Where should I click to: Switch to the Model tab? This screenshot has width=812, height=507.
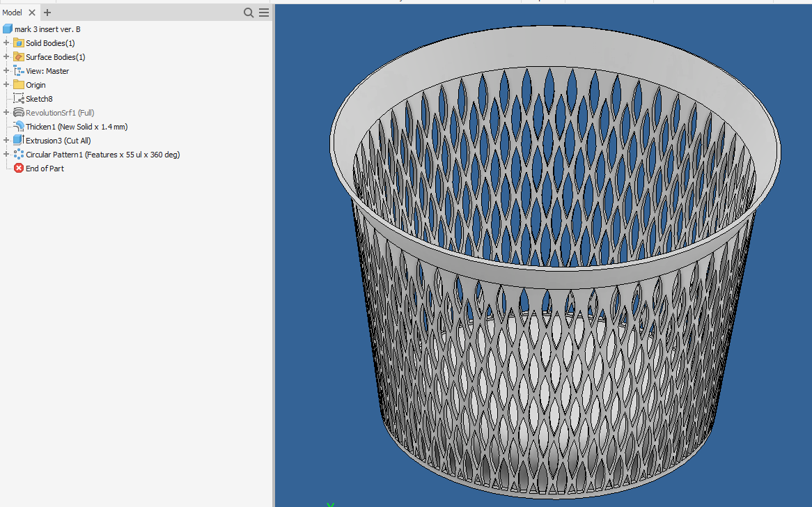coord(11,12)
